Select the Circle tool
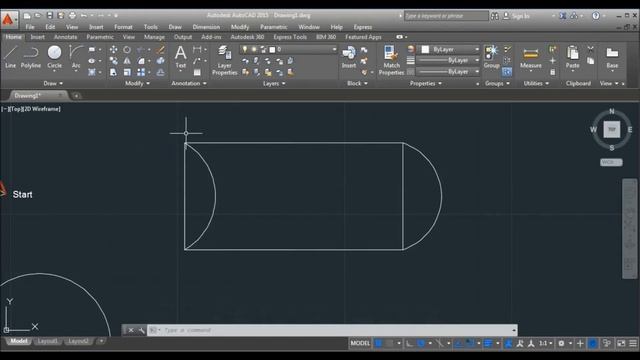Image resolution: width=640 pixels, height=360 pixels. pos(54,57)
